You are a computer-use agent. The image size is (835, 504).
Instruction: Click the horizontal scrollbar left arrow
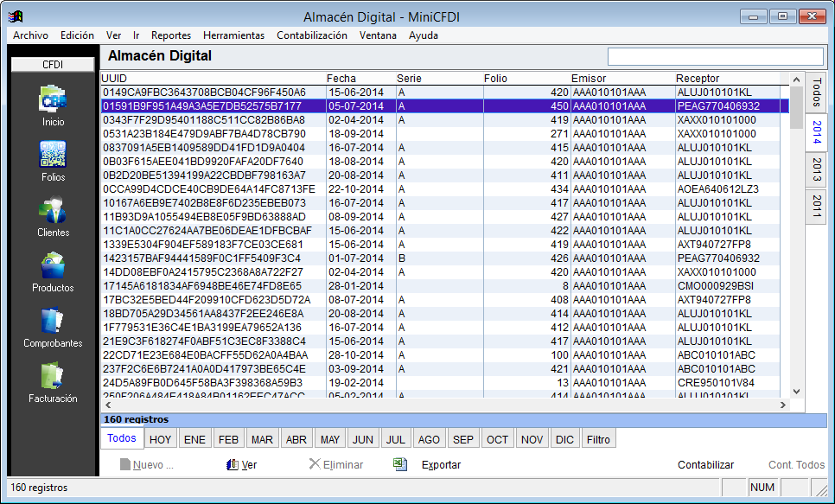[x=108, y=405]
